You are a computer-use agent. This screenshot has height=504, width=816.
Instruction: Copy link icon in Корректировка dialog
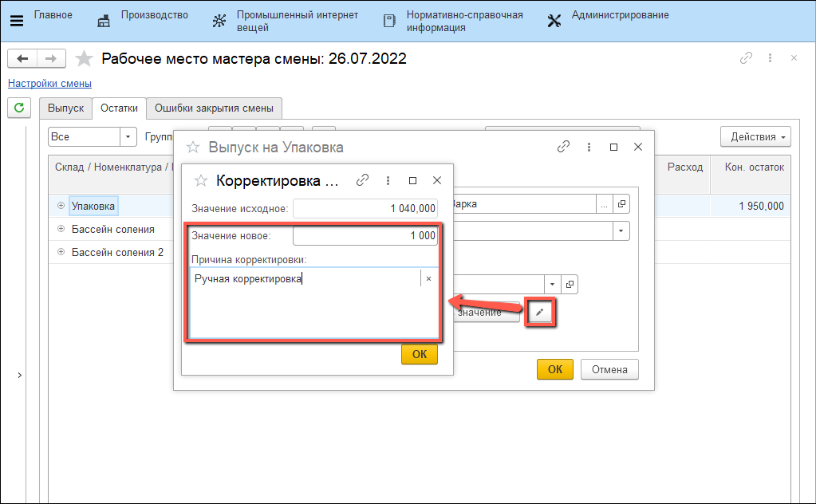pos(362,181)
